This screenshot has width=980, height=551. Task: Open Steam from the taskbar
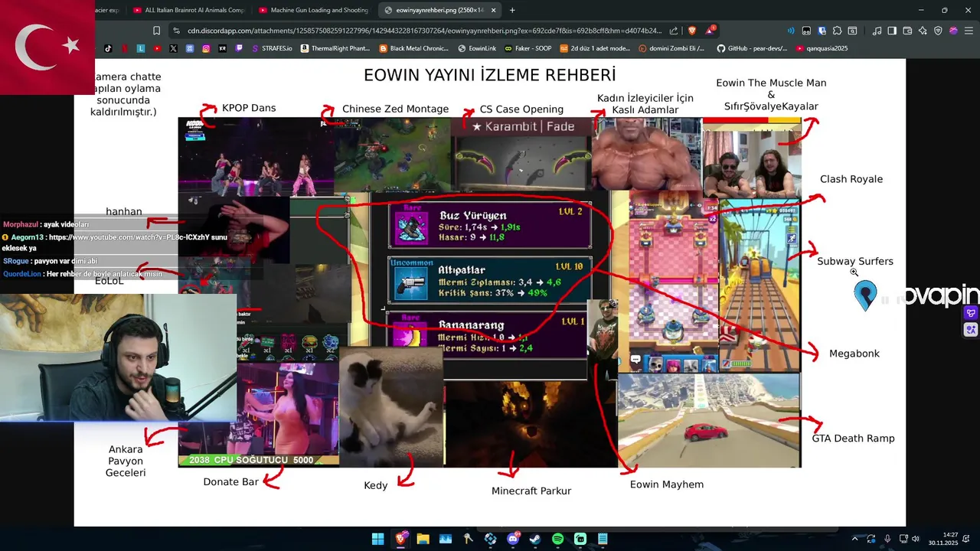535,539
